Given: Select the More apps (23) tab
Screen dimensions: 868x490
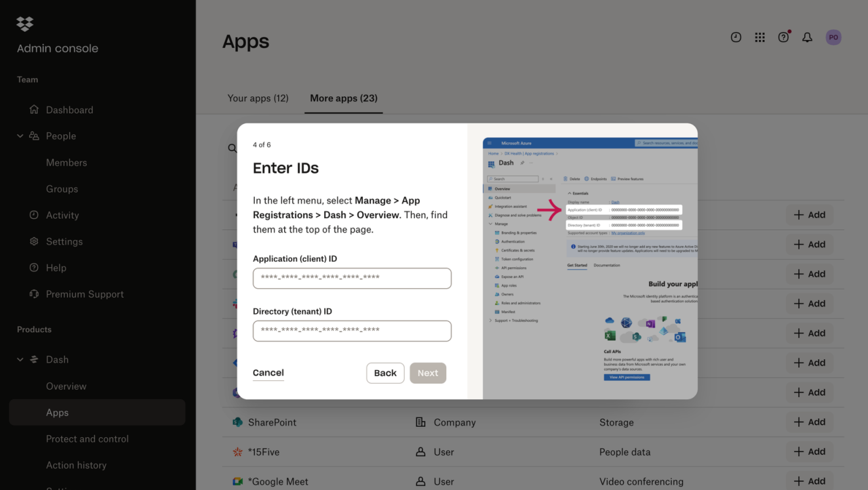Looking at the screenshot, I should pyautogui.click(x=343, y=98).
